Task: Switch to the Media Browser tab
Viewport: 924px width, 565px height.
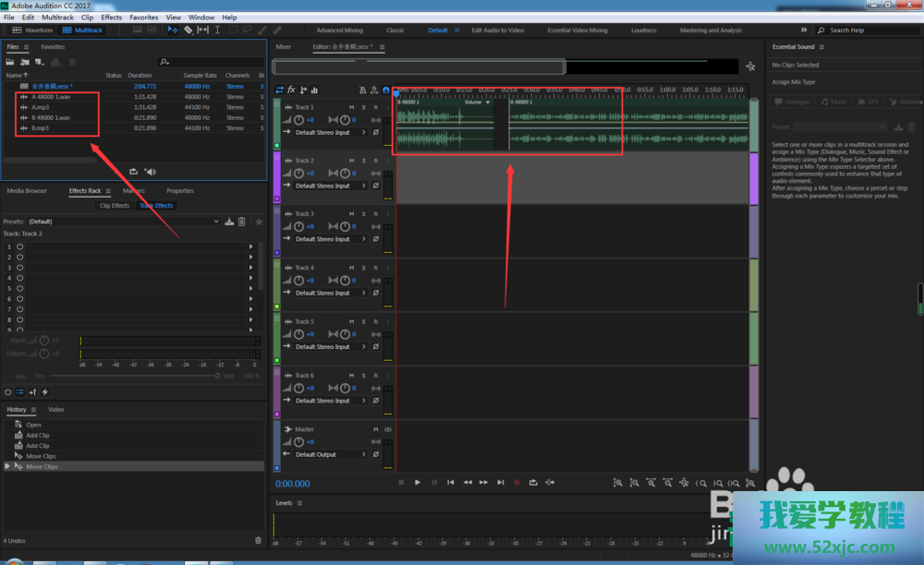Action: [27, 191]
